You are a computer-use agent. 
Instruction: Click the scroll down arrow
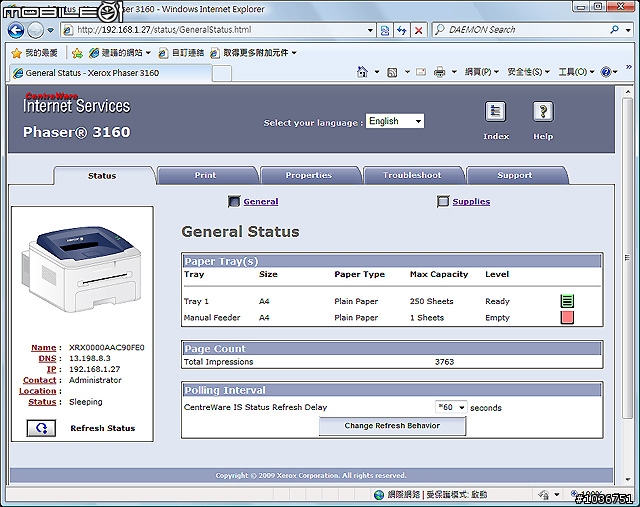627,480
